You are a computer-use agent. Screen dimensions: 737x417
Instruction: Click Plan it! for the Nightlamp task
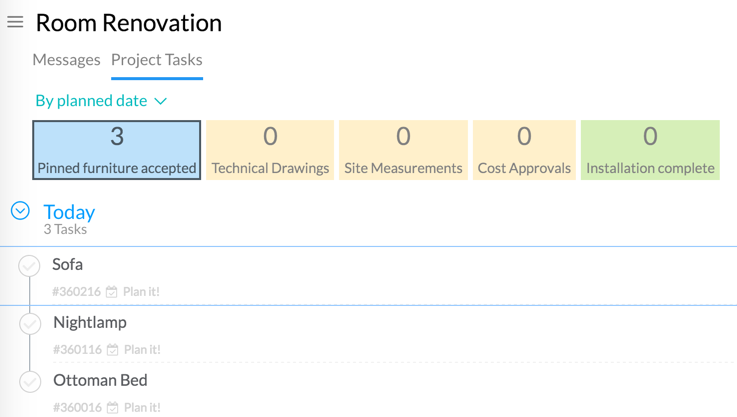click(x=141, y=350)
